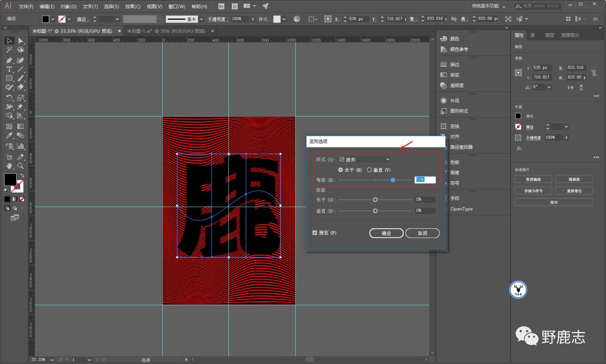The width and height of the screenshot is (606, 364).
Task: Open the 效果(C) menu
Action: 132,6
